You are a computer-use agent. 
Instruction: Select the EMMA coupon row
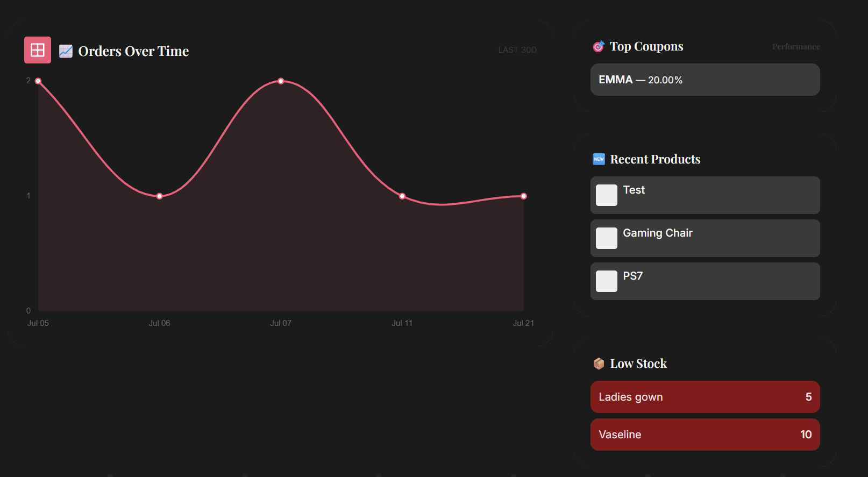(x=705, y=80)
